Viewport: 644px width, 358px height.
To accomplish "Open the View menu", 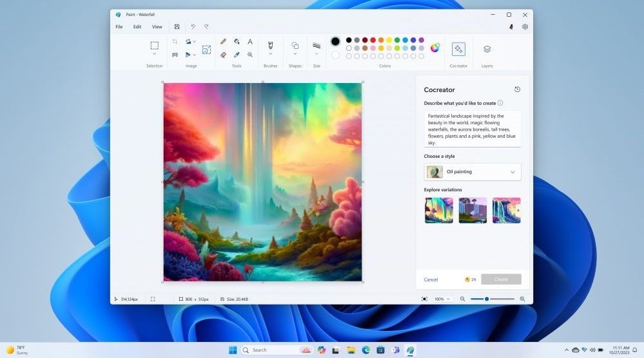I will pyautogui.click(x=157, y=27).
